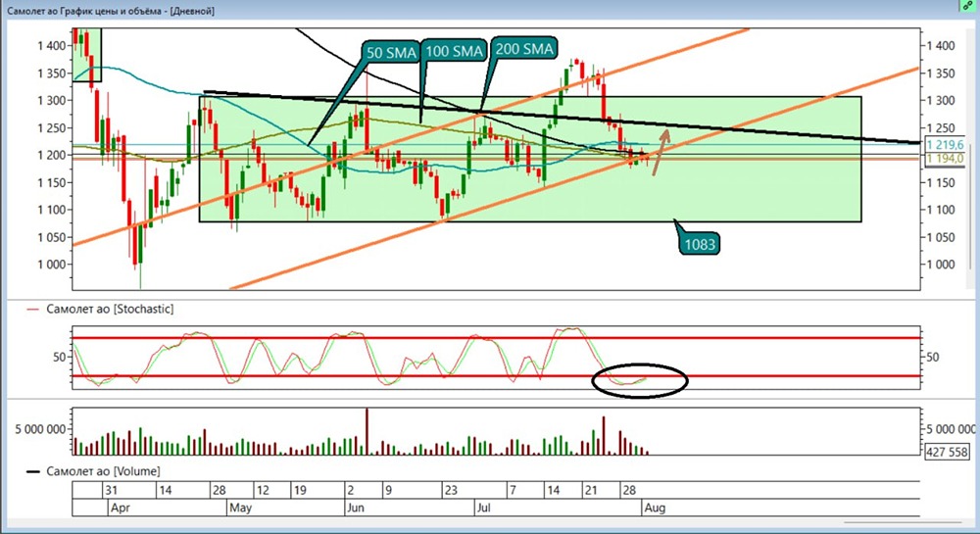Click the green chain-link icon in the title bar
This screenshot has width=980, height=534.
click(x=968, y=6)
